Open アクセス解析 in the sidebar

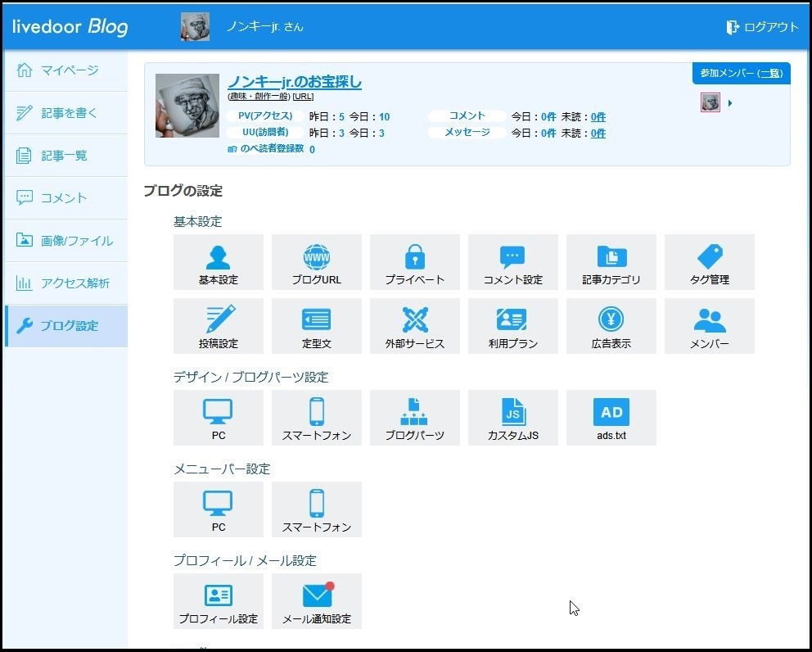(x=65, y=283)
